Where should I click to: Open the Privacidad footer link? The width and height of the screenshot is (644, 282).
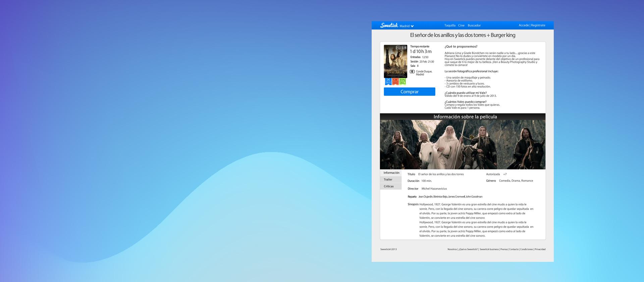pyautogui.click(x=540, y=249)
